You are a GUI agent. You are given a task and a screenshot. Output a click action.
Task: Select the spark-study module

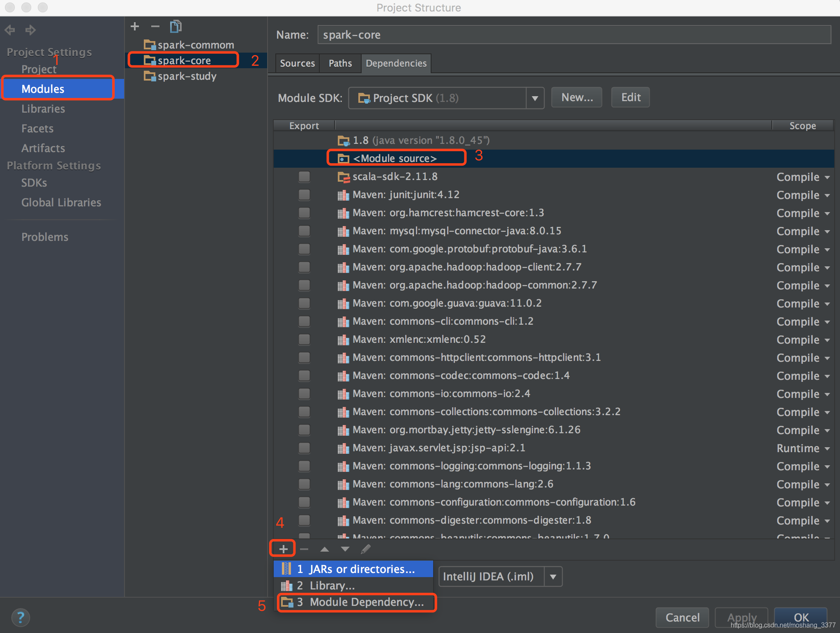(187, 76)
